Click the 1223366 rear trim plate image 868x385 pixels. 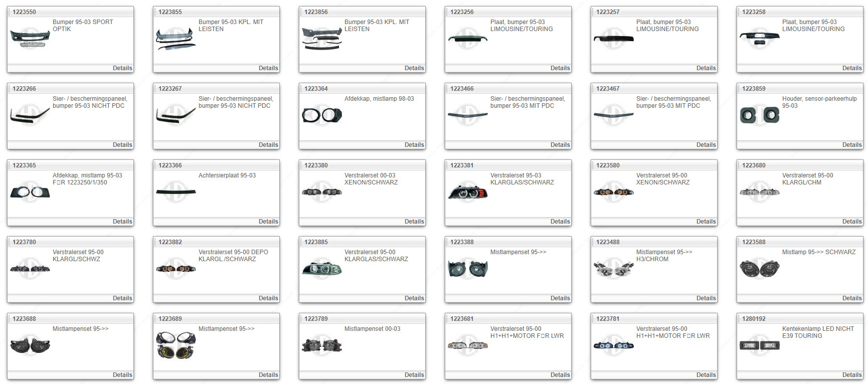tap(176, 192)
